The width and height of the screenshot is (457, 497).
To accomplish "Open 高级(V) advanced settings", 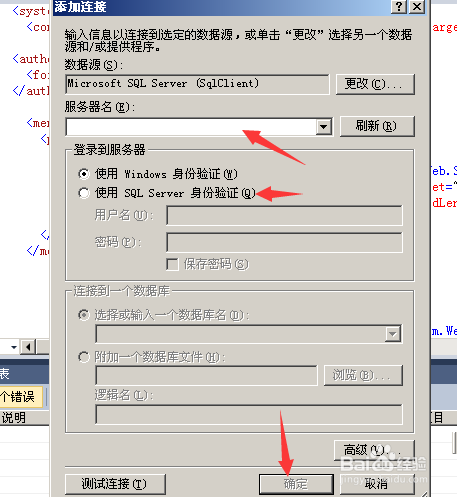I will 374,450.
